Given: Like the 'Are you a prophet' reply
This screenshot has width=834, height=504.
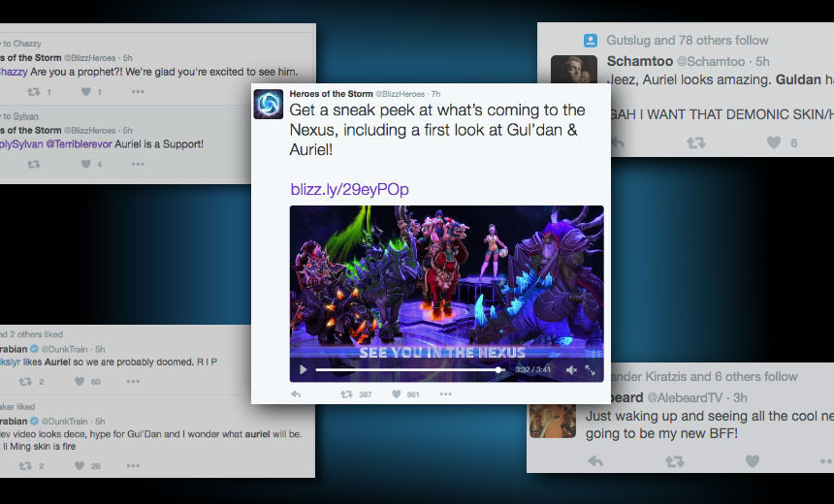Looking at the screenshot, I should click(x=85, y=91).
